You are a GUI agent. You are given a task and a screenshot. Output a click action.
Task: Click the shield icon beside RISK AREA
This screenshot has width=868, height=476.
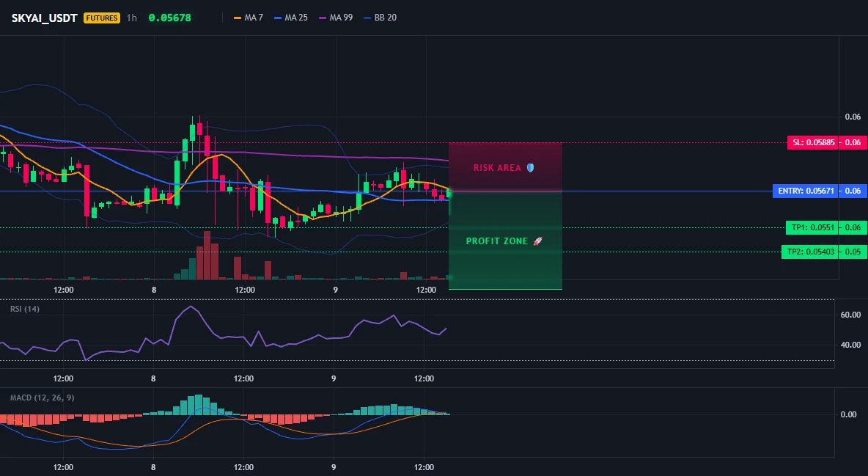click(x=530, y=167)
